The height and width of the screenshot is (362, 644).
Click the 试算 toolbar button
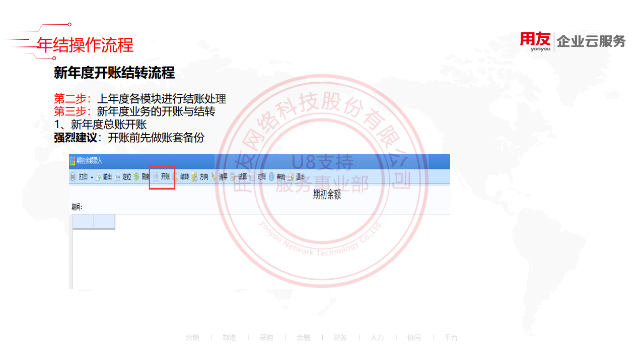[238, 177]
